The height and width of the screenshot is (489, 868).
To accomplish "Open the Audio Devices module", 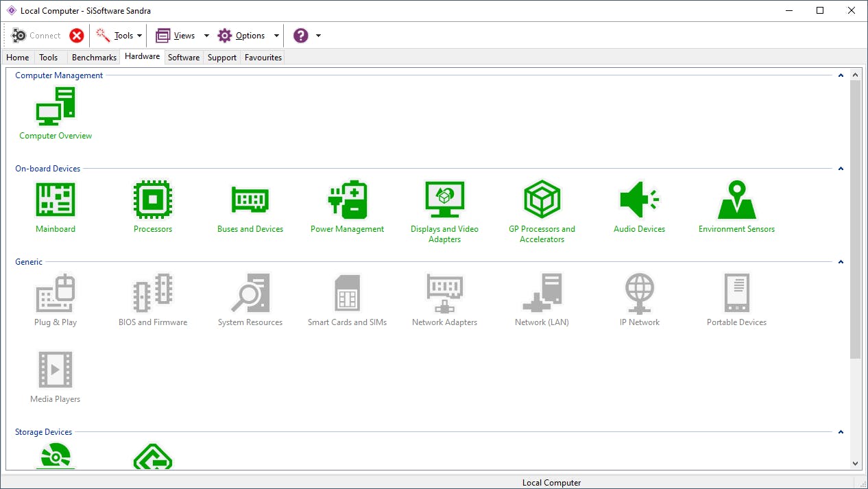I will 639,199.
